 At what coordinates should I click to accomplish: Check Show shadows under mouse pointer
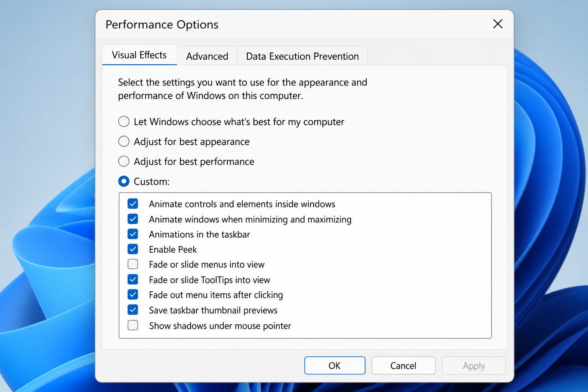[x=133, y=325]
